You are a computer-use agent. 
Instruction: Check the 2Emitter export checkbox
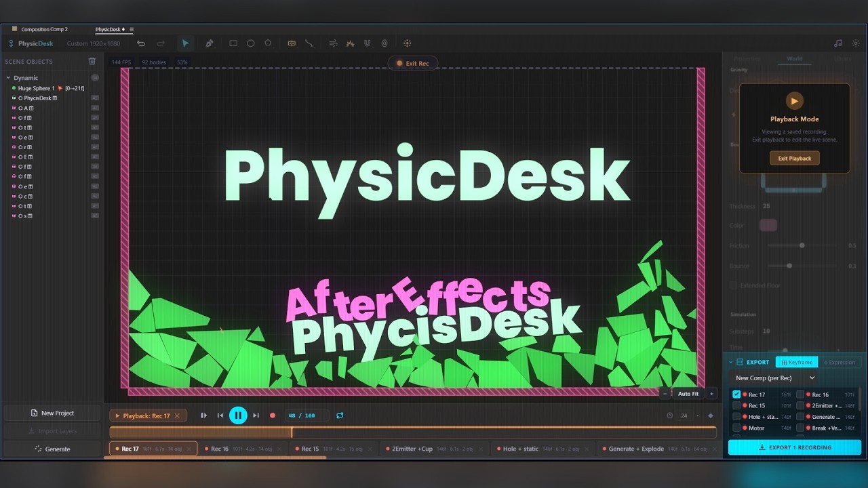tap(800, 406)
